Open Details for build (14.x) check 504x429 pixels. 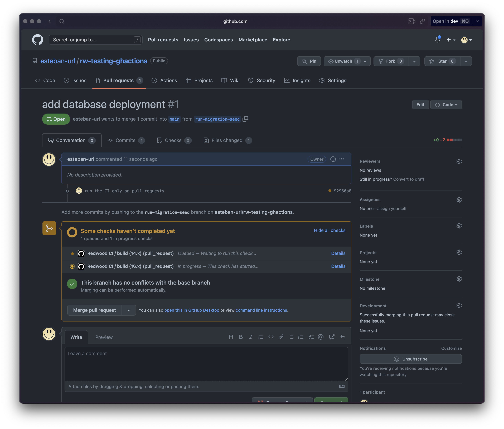(x=338, y=253)
